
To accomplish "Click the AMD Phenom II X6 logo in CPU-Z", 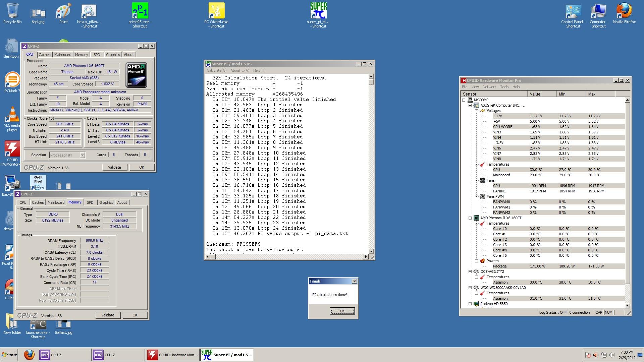I will pos(136,75).
